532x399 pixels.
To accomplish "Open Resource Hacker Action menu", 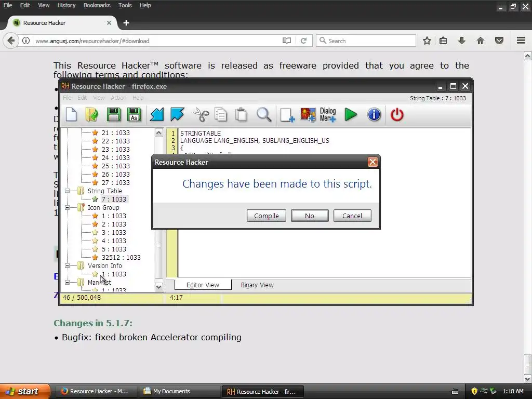I will pos(118,98).
